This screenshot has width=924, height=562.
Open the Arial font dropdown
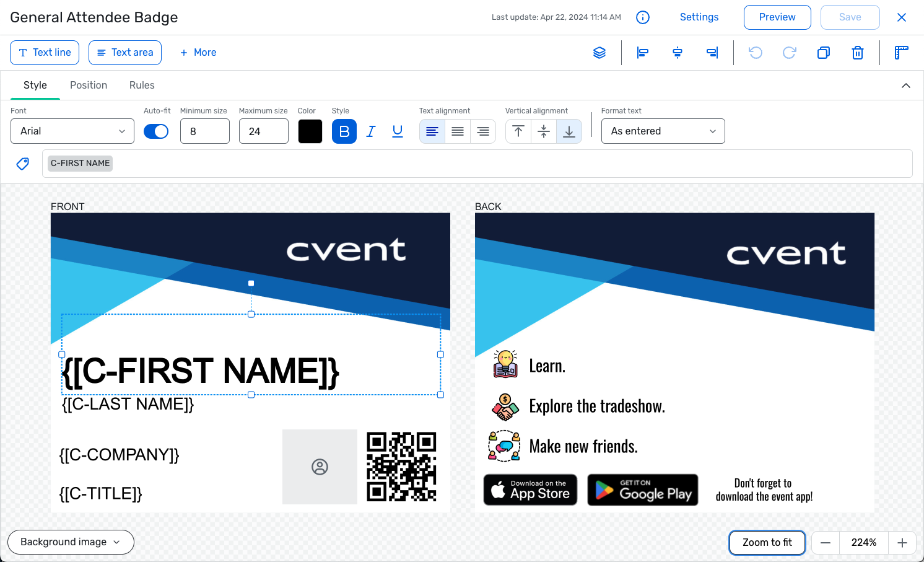tap(72, 131)
